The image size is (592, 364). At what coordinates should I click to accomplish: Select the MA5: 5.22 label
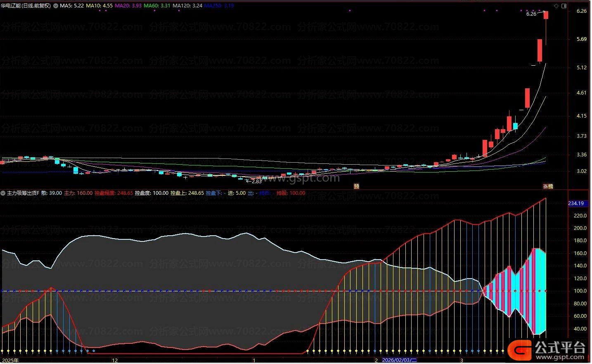point(72,6)
